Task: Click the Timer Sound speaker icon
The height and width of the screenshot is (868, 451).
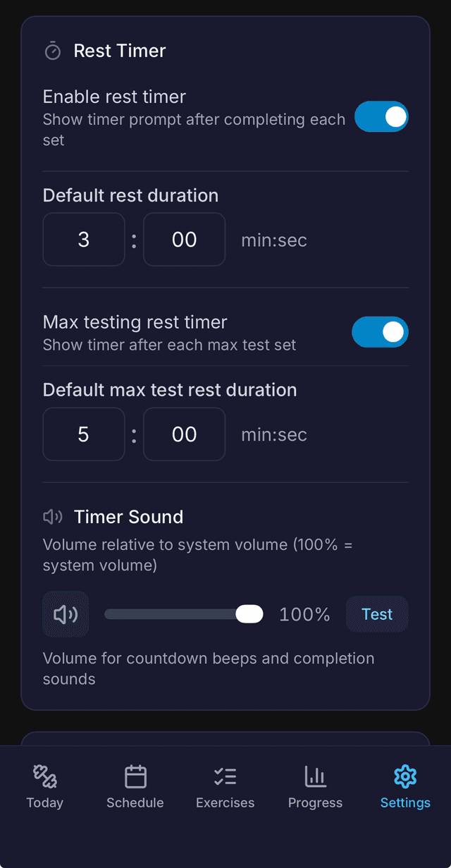Action: point(52,517)
